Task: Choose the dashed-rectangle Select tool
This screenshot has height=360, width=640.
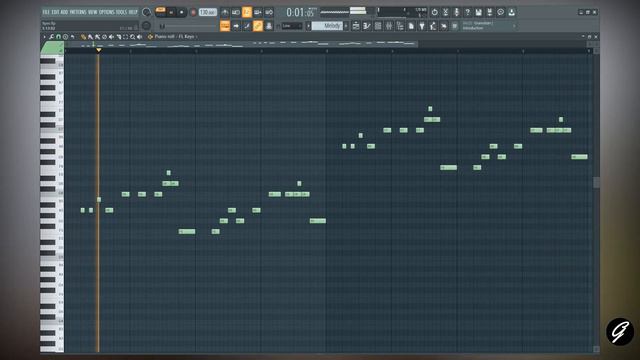Action: pyautogui.click(x=125, y=37)
